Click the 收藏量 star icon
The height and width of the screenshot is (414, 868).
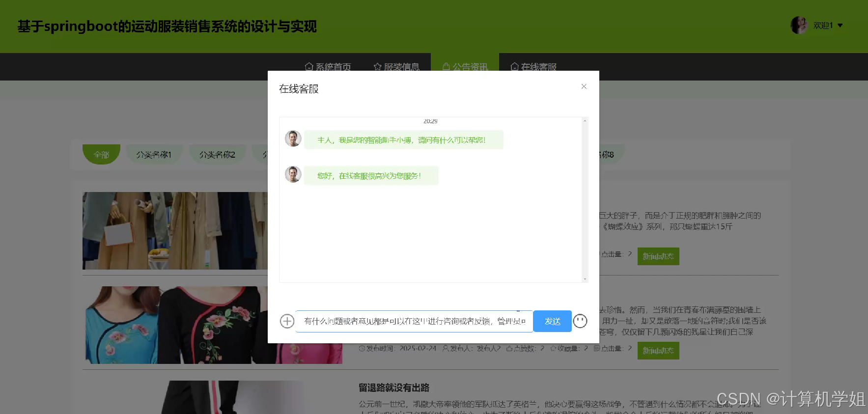553,348
